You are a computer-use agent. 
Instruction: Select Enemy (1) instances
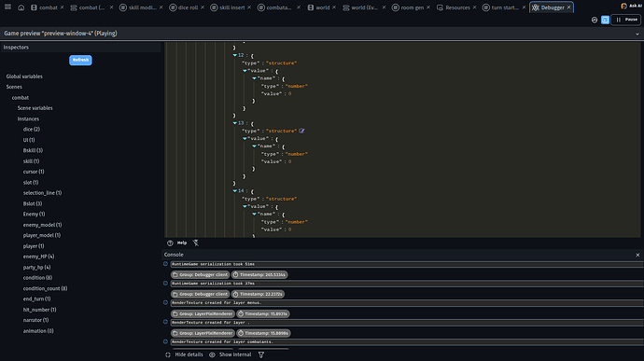coord(35,214)
